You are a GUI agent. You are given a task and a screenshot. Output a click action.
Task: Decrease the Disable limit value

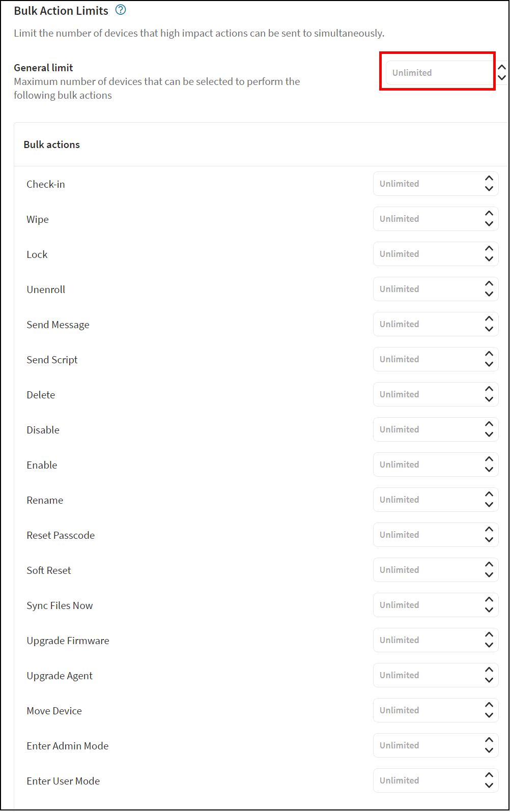point(489,434)
